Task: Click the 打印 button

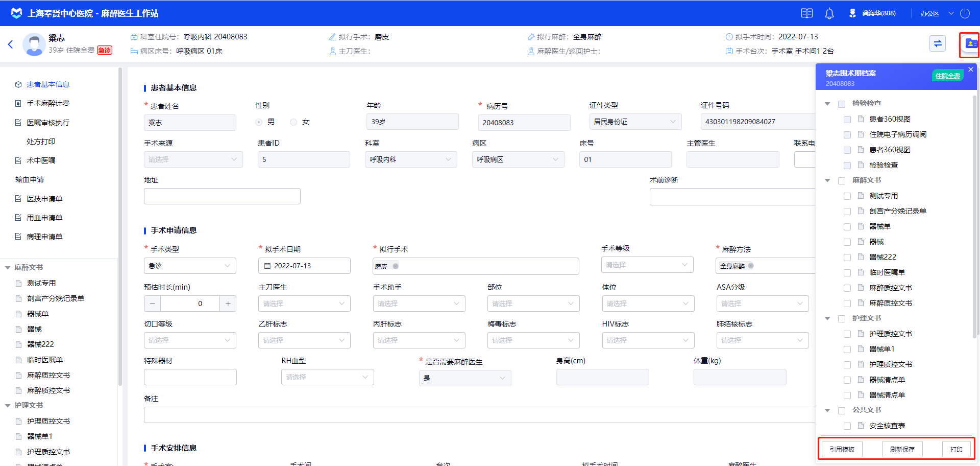Action: click(x=956, y=449)
